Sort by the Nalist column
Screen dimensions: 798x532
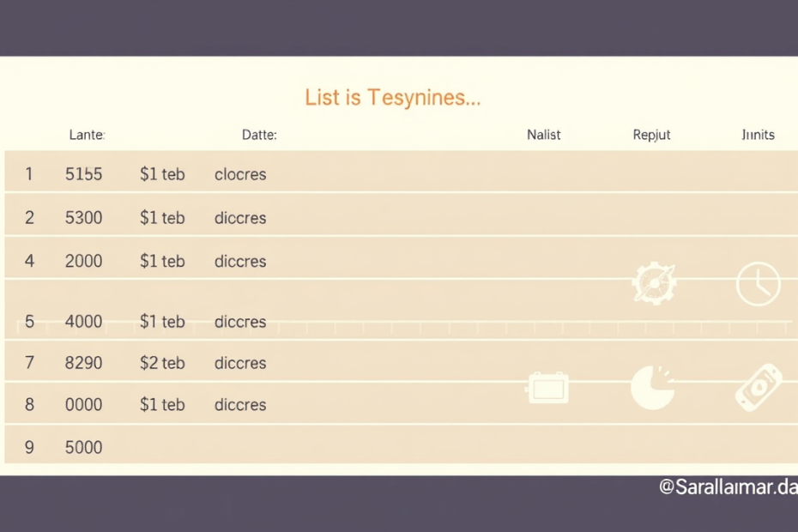pyautogui.click(x=544, y=135)
